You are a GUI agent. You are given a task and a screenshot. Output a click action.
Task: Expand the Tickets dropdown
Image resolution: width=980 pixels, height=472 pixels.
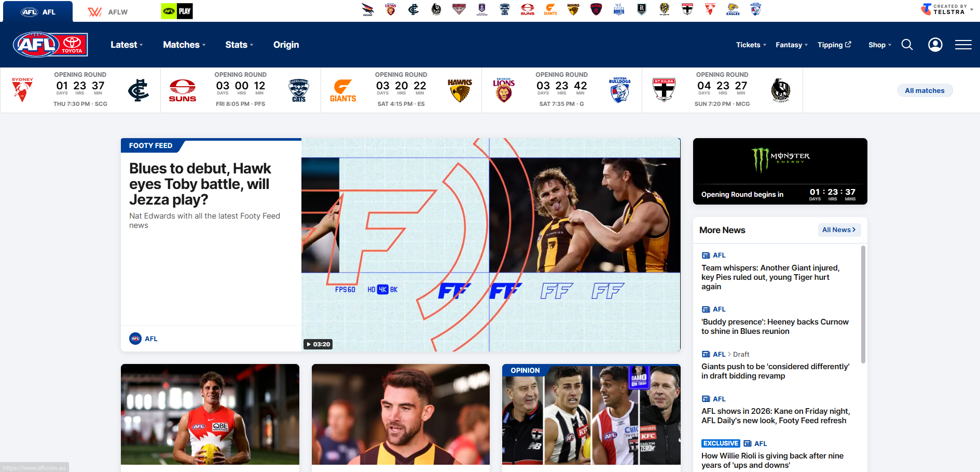click(751, 45)
